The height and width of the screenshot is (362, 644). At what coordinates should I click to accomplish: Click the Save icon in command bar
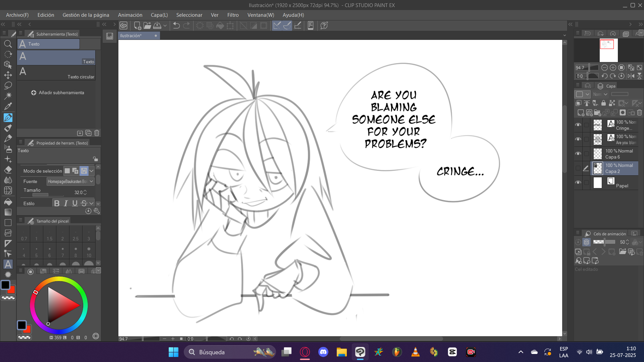click(157, 25)
